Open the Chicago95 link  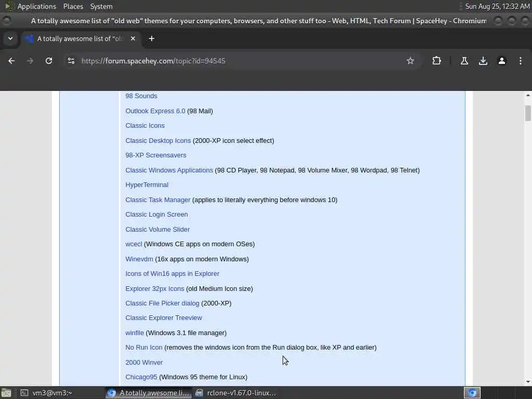pos(141,377)
